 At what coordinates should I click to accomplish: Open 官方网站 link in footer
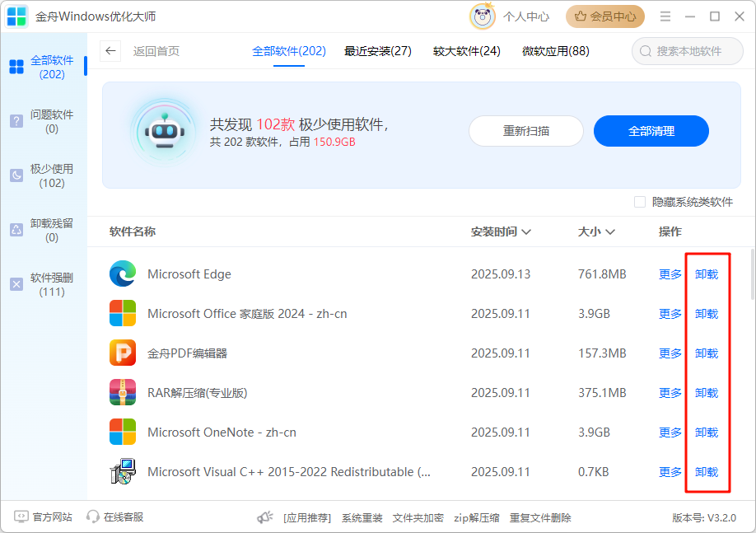43,517
